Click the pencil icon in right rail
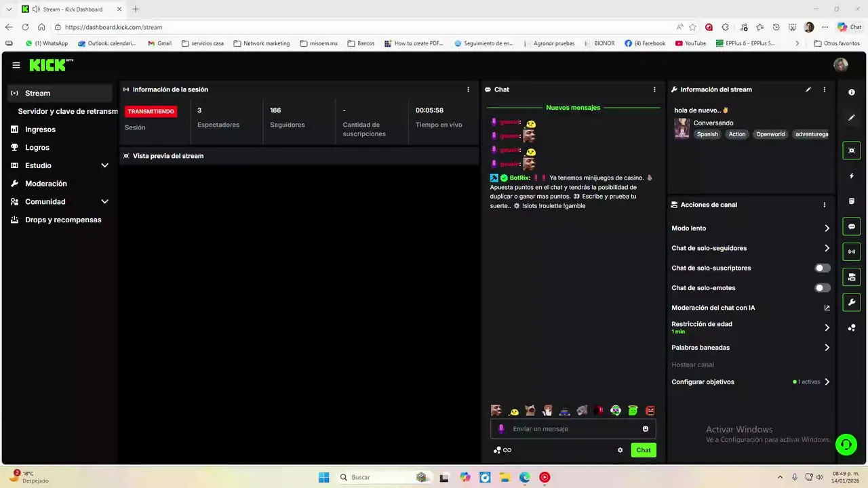868x488 pixels. click(x=852, y=117)
